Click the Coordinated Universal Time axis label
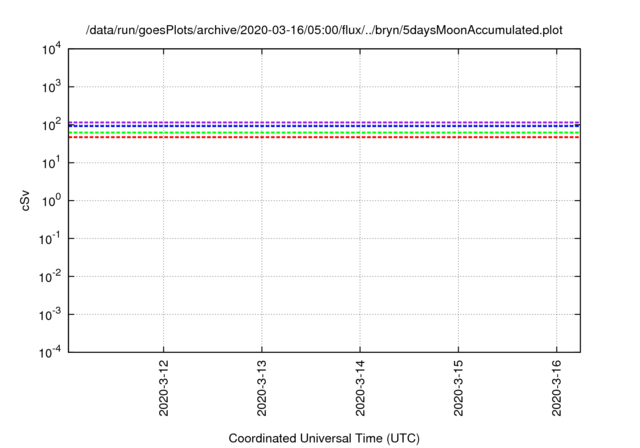 (x=323, y=438)
